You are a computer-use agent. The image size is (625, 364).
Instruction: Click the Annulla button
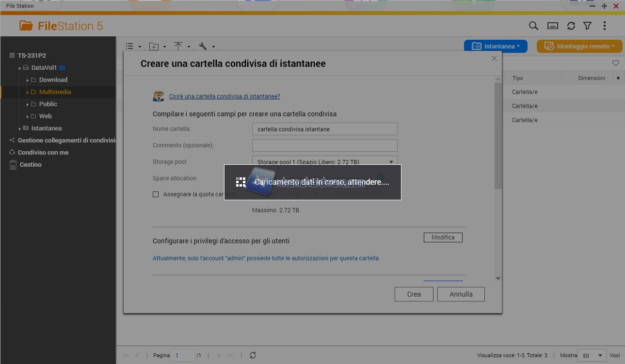461,294
